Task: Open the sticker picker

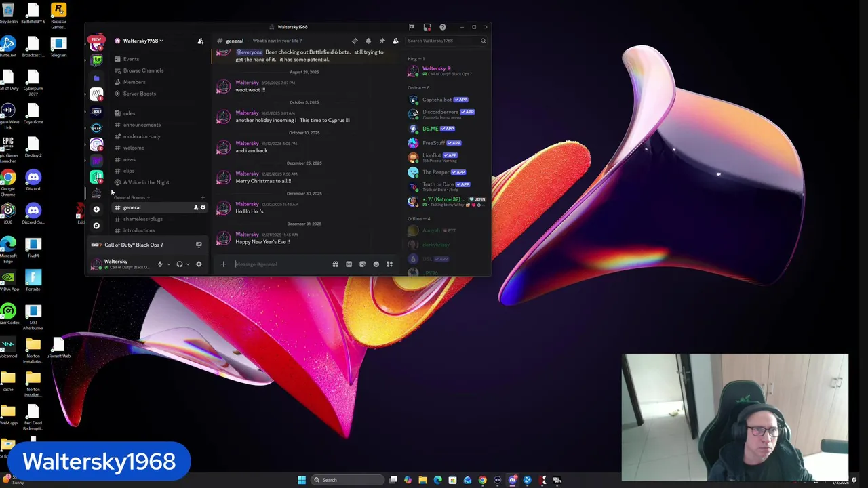Action: point(362,264)
